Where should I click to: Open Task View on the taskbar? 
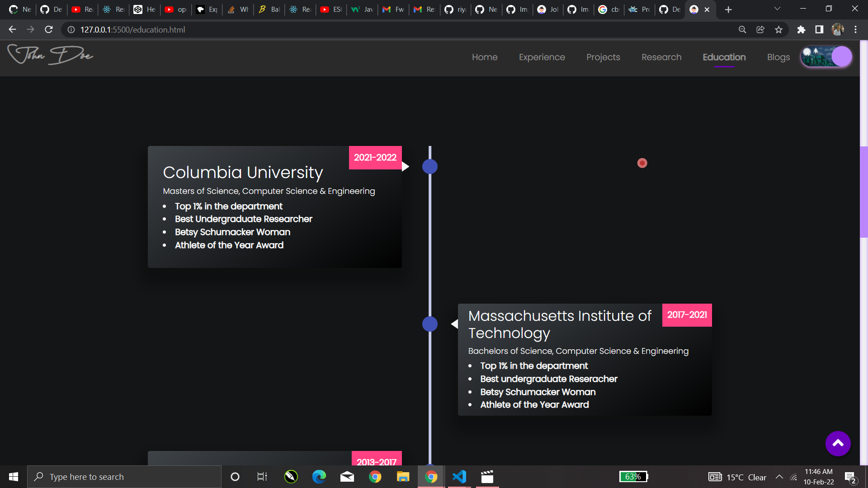point(262,477)
